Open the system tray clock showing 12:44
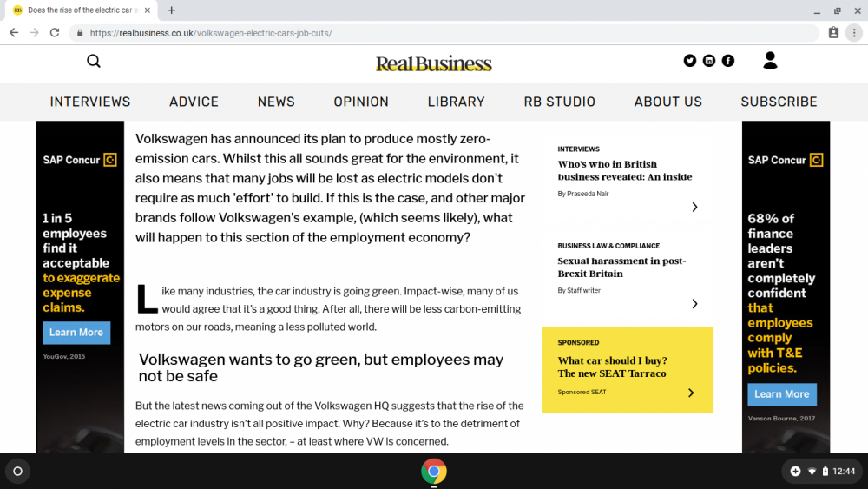Viewport: 868px width, 489px height. click(844, 472)
